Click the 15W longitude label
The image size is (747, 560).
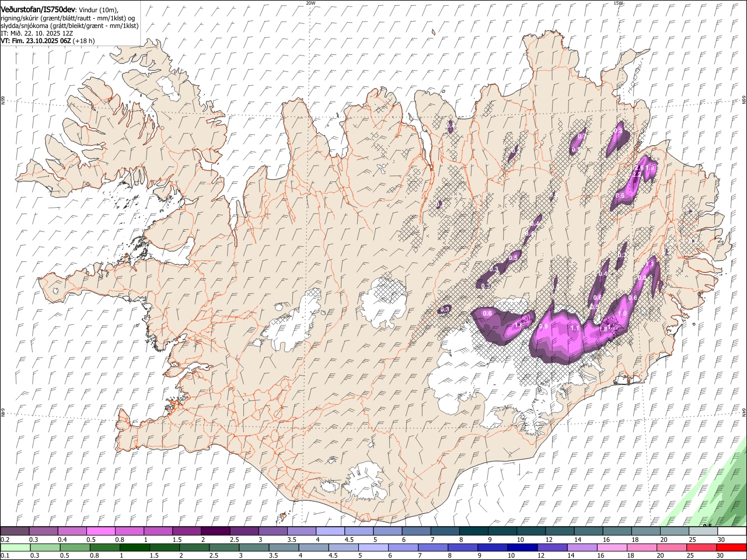618,2
